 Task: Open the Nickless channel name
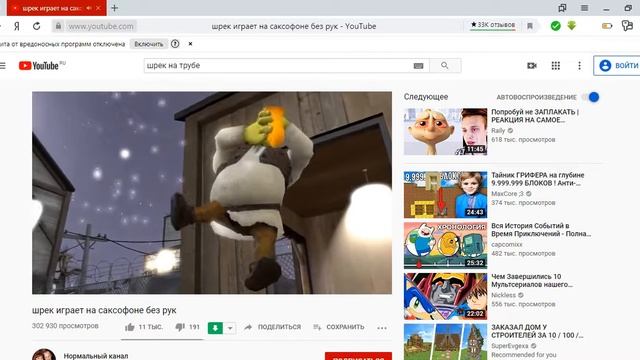tap(504, 295)
